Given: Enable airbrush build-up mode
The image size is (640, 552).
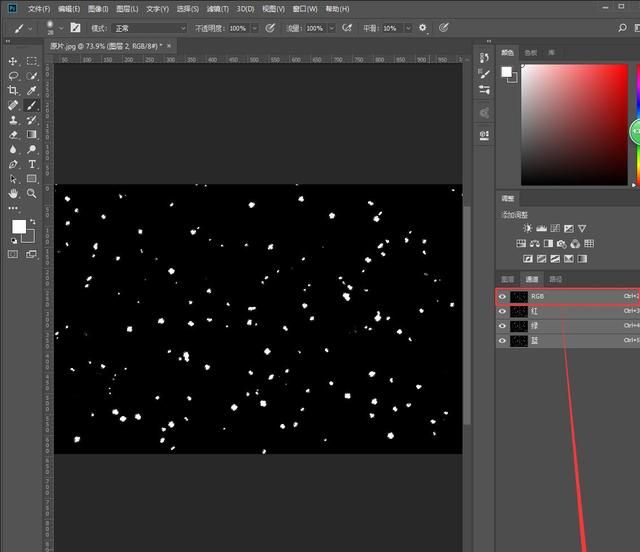Looking at the screenshot, I should 347,28.
